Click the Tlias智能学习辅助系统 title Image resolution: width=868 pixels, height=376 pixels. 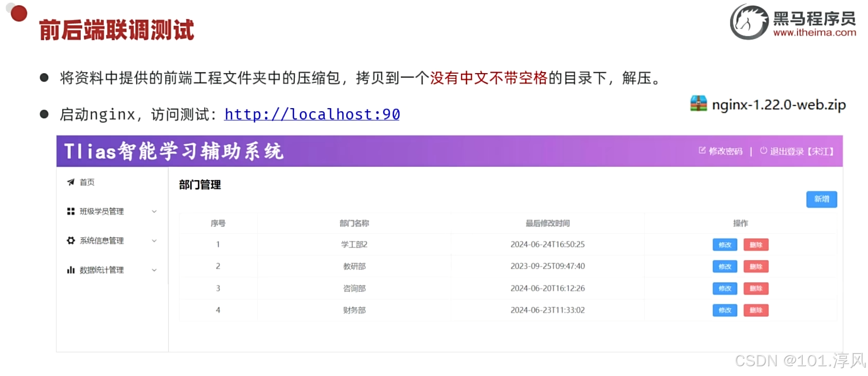174,151
